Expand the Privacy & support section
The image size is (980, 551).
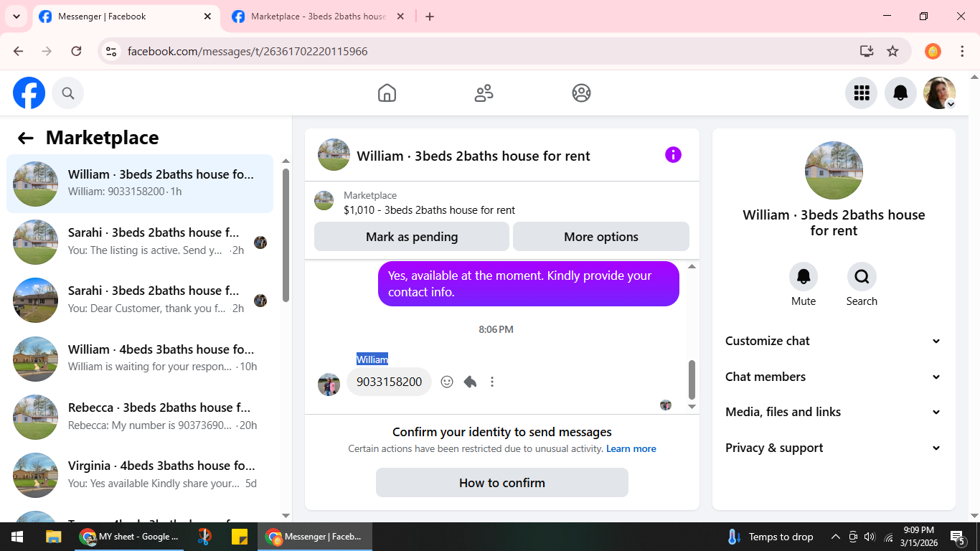(x=833, y=448)
